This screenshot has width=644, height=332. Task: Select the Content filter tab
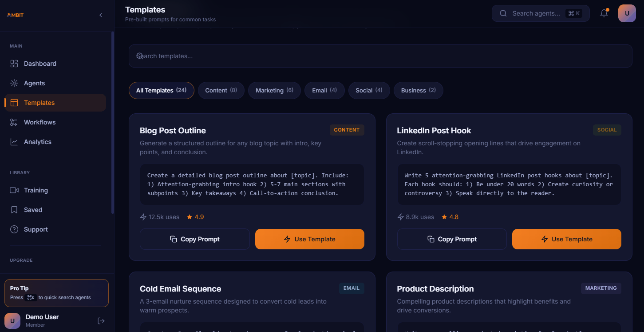click(x=221, y=90)
